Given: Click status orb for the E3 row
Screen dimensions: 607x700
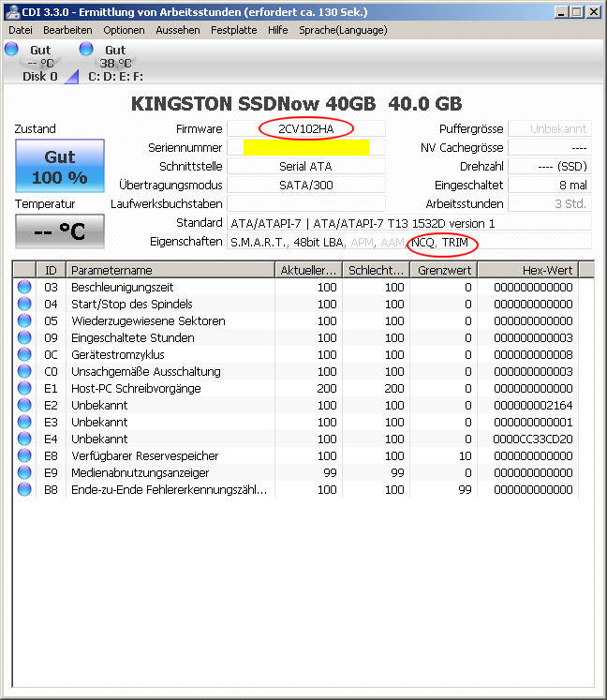Looking at the screenshot, I should pos(24,422).
